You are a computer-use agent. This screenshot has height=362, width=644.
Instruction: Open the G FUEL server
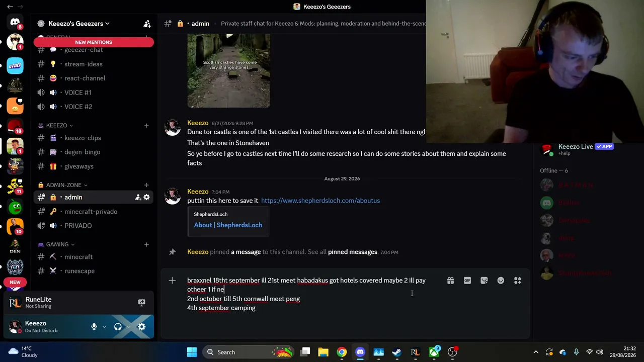tap(15, 65)
